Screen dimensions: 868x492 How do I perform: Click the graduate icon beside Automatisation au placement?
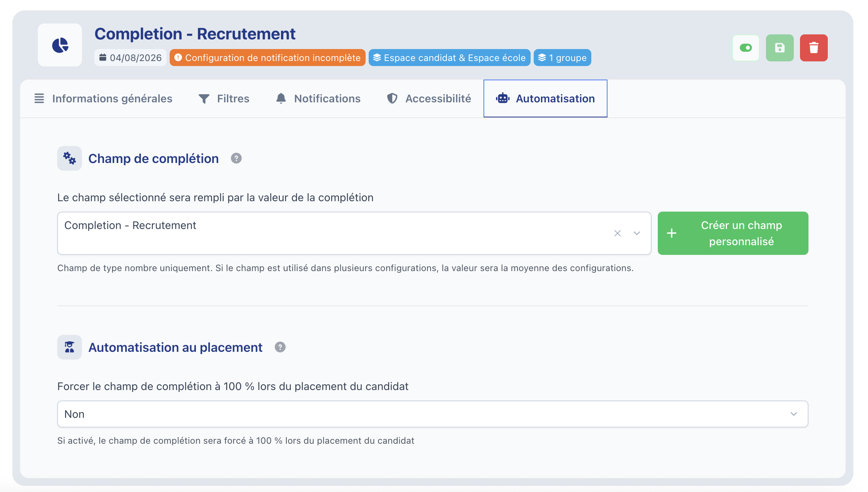pyautogui.click(x=70, y=347)
